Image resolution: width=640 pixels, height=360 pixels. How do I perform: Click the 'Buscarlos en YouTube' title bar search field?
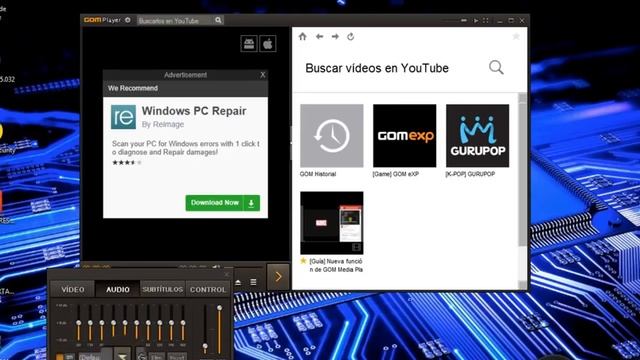click(x=175, y=20)
